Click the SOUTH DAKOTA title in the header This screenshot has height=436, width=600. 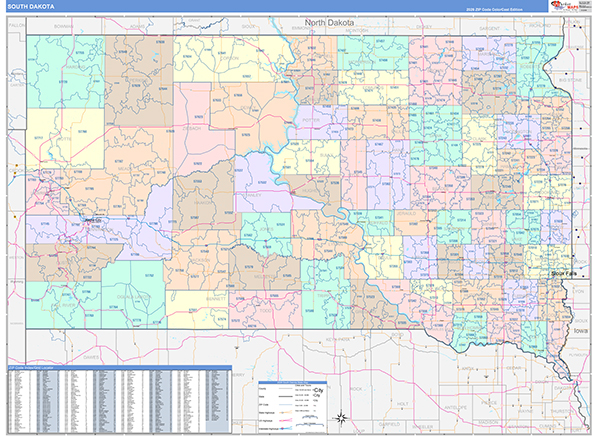click(x=31, y=7)
